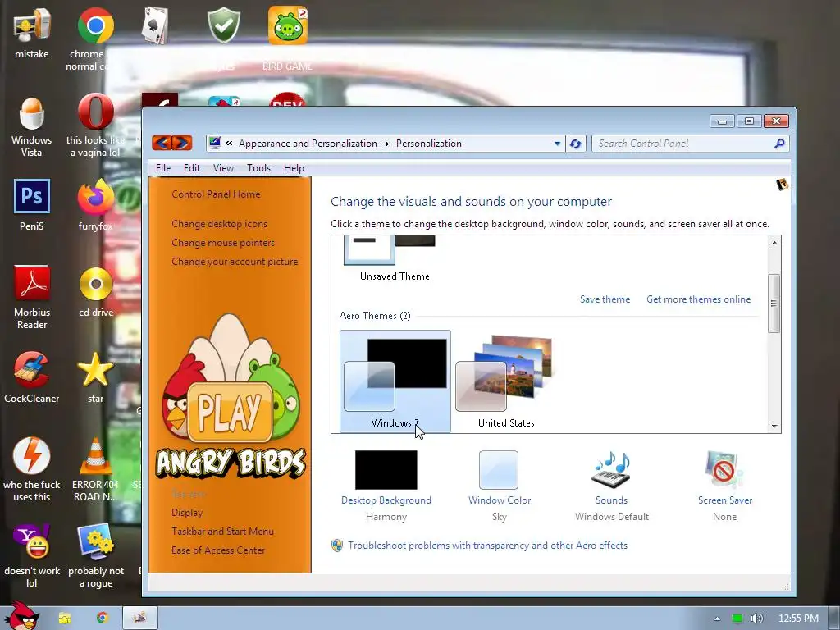
Task: Click Change mouse pointers link
Action: point(223,242)
